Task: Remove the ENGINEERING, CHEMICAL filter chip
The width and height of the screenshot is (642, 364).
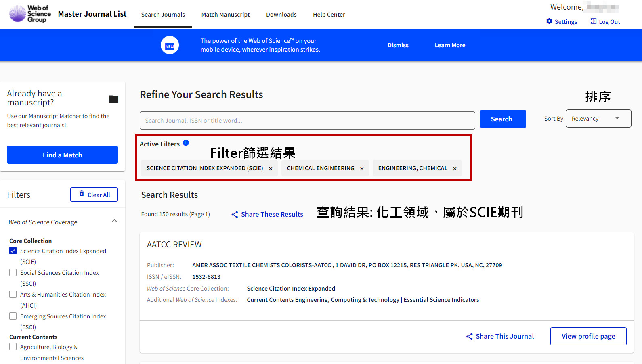Action: [x=455, y=169]
